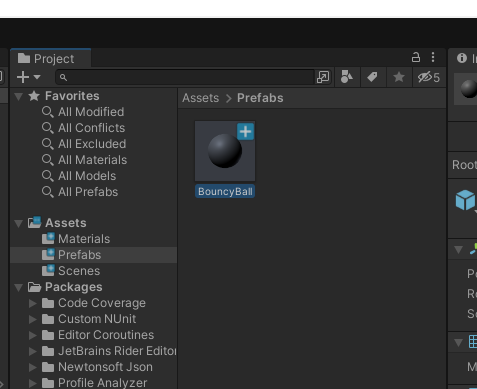Select the Favorites header
The image size is (477, 389).
point(72,96)
